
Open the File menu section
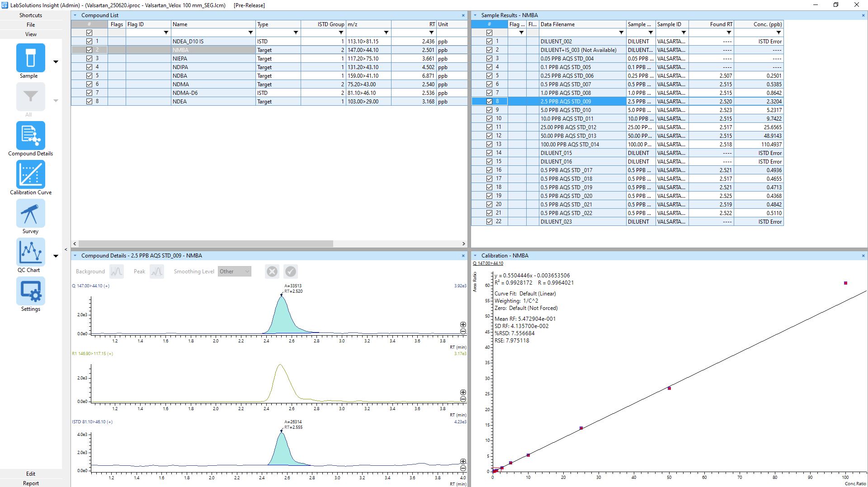point(31,25)
